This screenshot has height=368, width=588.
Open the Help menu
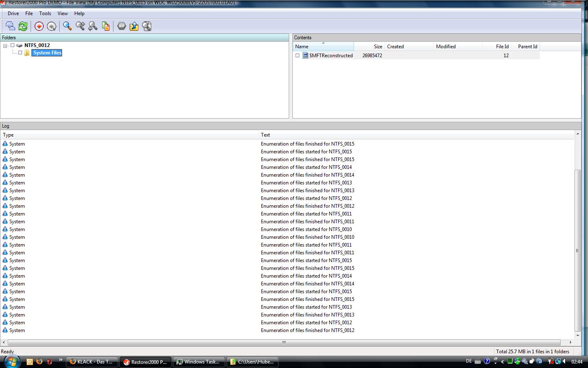pos(79,13)
